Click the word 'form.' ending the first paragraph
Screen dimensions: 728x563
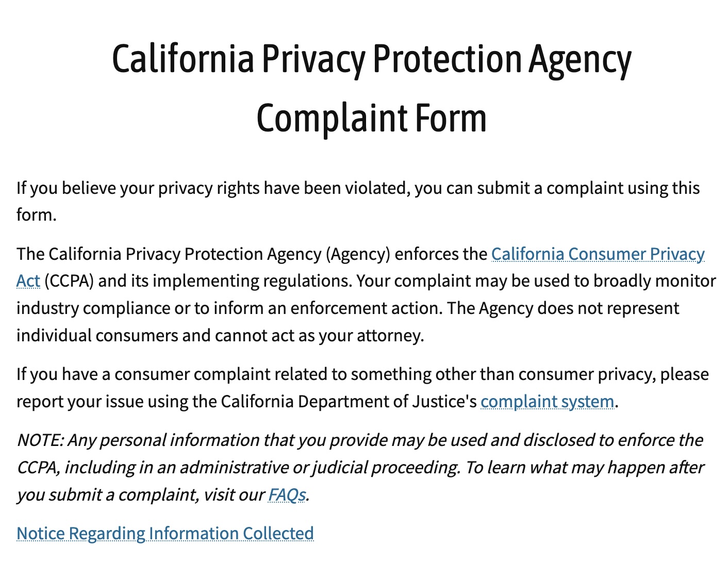[36, 215]
